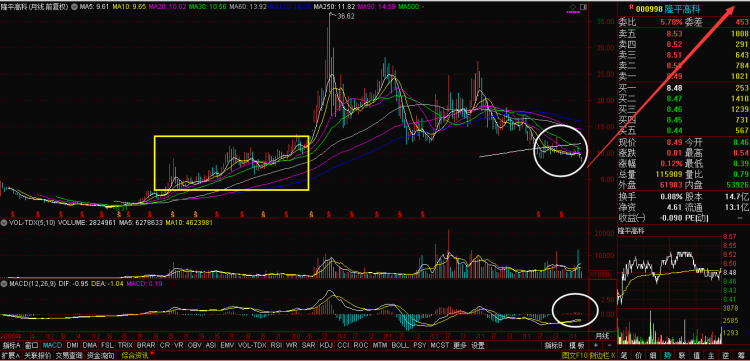This screenshot has height=361, width=750.
Task: Click the 更多 indicators button
Action: pos(460,345)
